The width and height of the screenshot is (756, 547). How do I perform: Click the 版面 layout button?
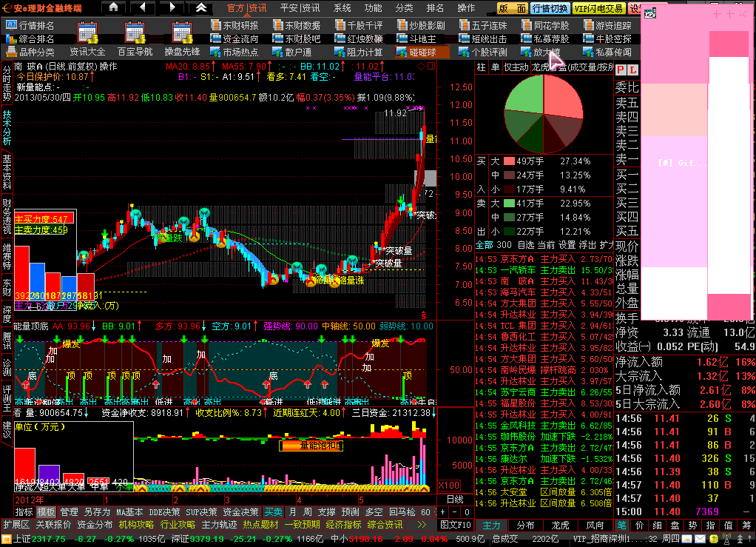[513, 8]
